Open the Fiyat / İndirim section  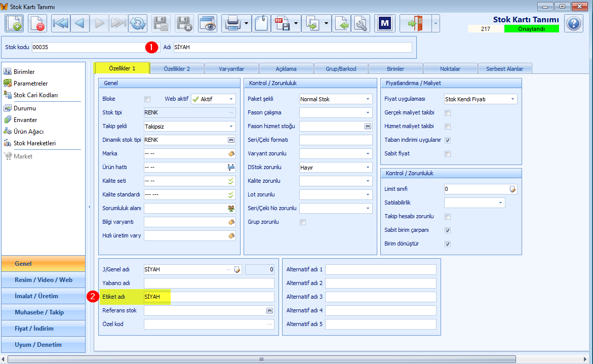[44, 329]
